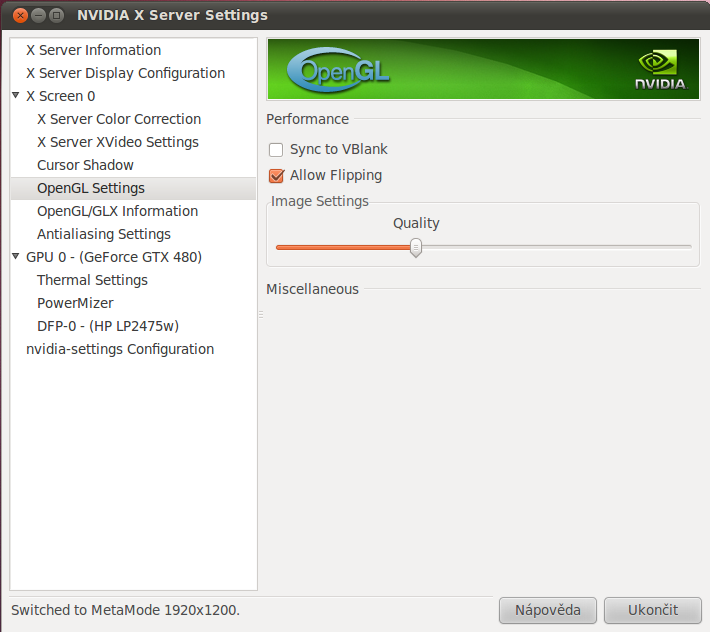Open X Server XVideo Settings
The image size is (710, 632).
click(118, 142)
